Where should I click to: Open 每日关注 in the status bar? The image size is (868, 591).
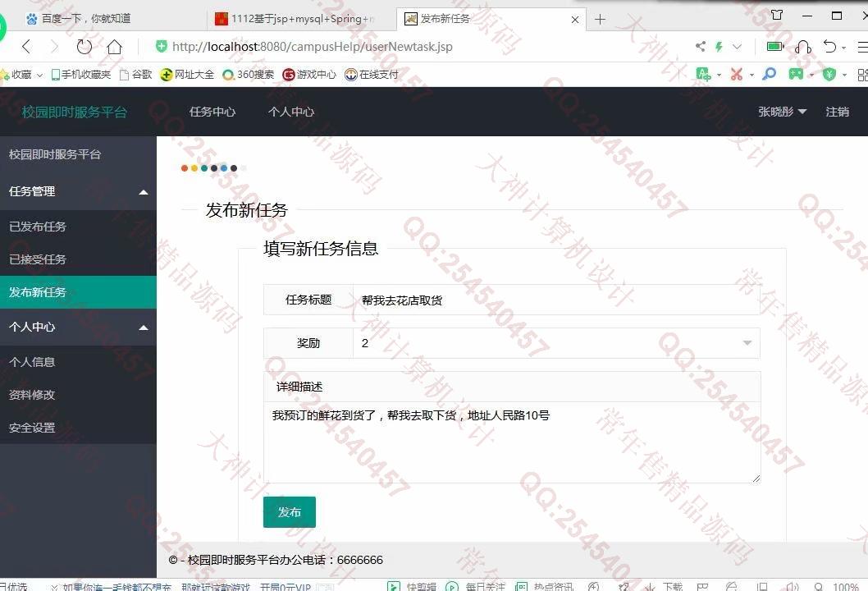point(476,587)
